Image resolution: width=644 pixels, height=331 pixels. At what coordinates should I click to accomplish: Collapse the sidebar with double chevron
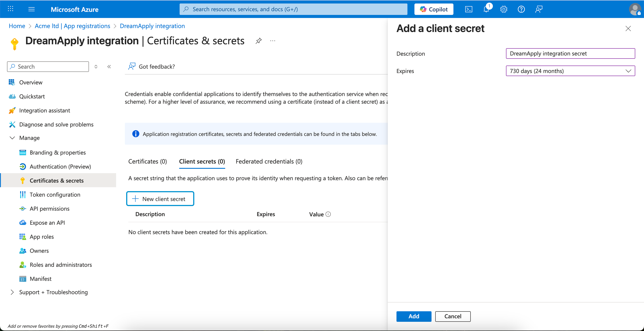(x=109, y=67)
